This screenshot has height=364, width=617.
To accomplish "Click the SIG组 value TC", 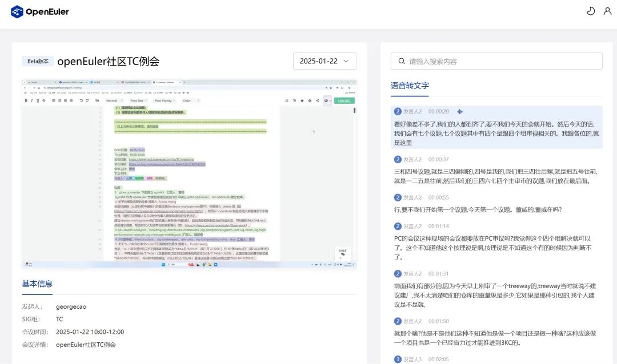I will coord(59,319).
